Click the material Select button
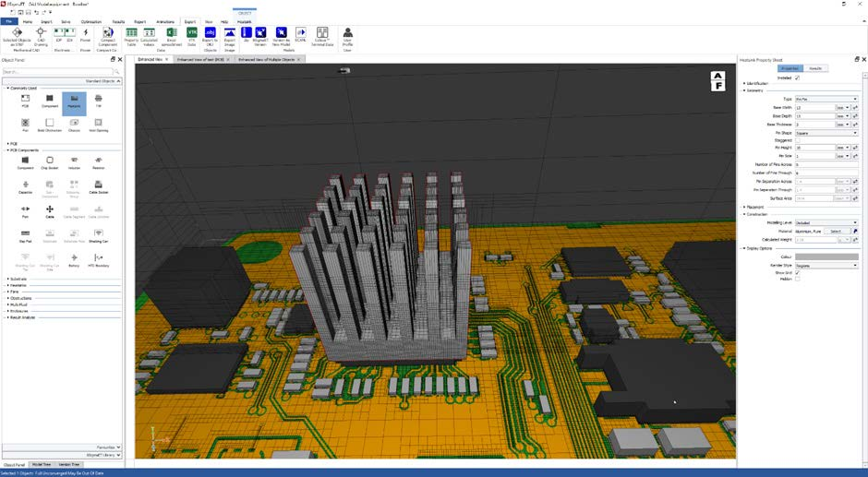This screenshot has height=477, width=868. [835, 231]
